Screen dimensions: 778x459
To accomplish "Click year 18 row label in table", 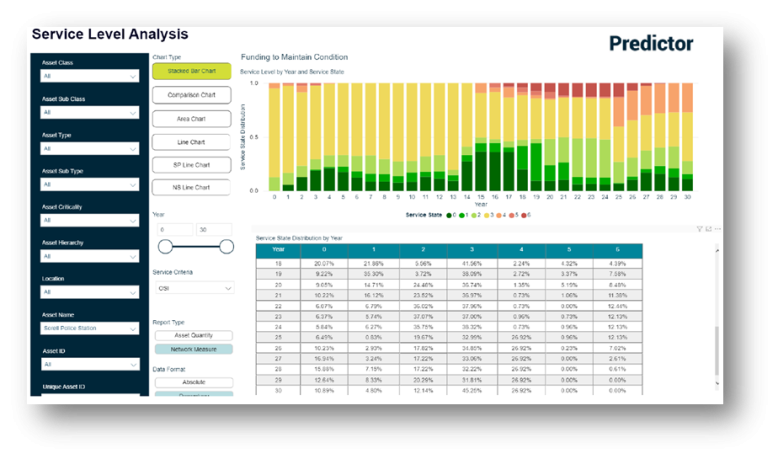I will coord(278,263).
